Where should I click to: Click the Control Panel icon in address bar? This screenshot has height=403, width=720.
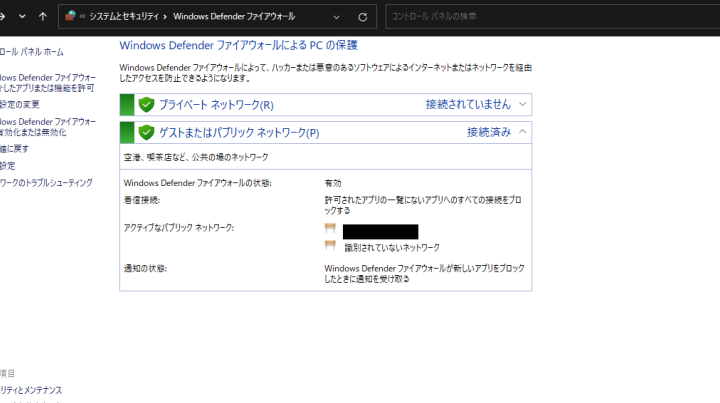pyautogui.click(x=68, y=17)
